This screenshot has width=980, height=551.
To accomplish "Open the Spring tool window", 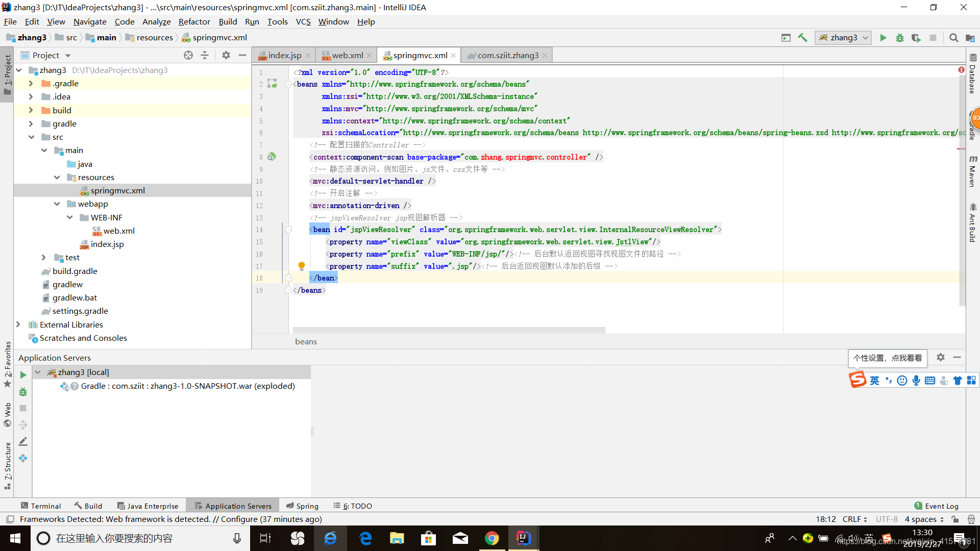I will point(302,506).
